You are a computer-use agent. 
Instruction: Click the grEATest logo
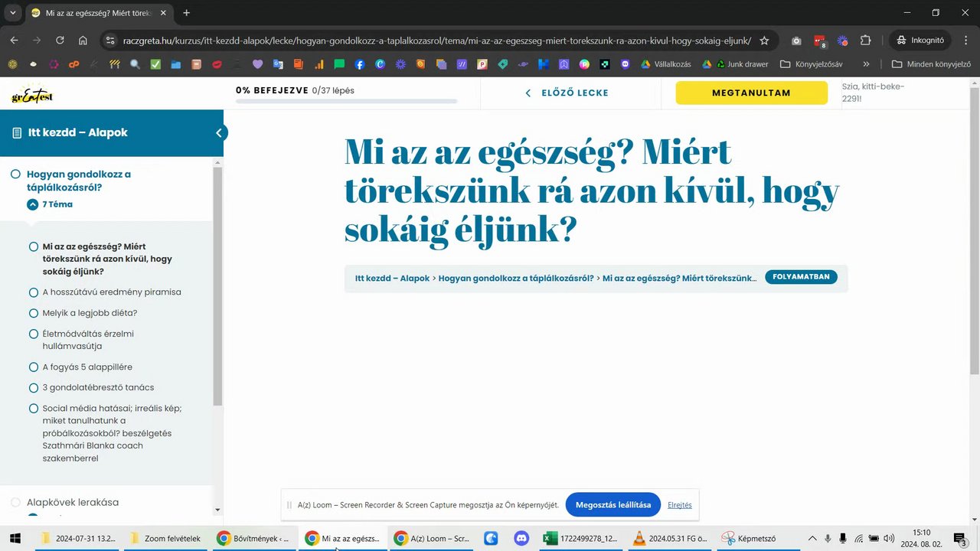coord(32,95)
